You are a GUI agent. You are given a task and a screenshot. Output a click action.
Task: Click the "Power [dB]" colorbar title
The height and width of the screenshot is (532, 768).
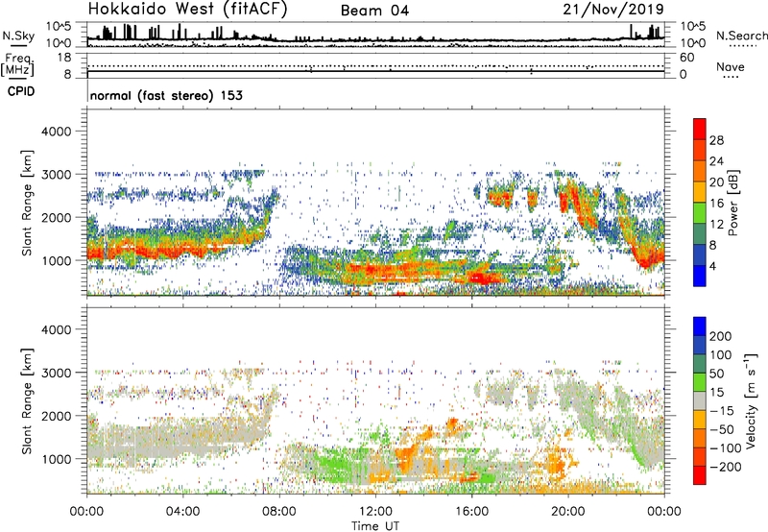(732, 203)
